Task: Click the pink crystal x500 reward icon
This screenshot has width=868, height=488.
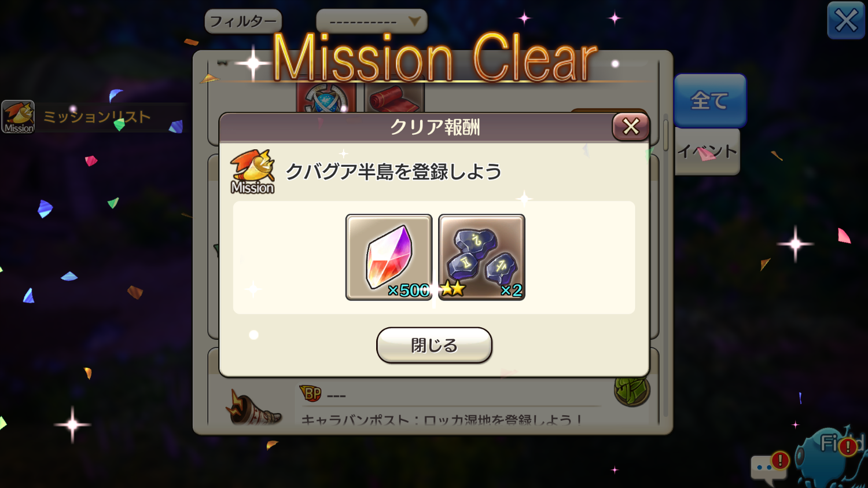Action: [x=389, y=257]
